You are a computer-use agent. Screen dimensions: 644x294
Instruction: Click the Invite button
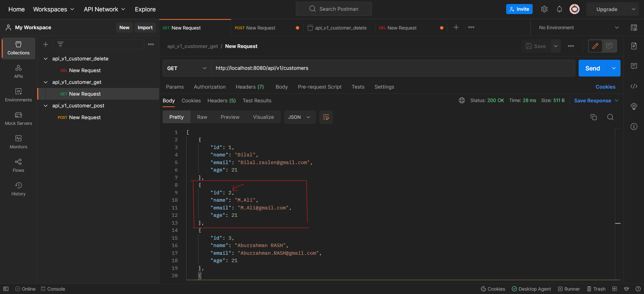[x=519, y=9]
